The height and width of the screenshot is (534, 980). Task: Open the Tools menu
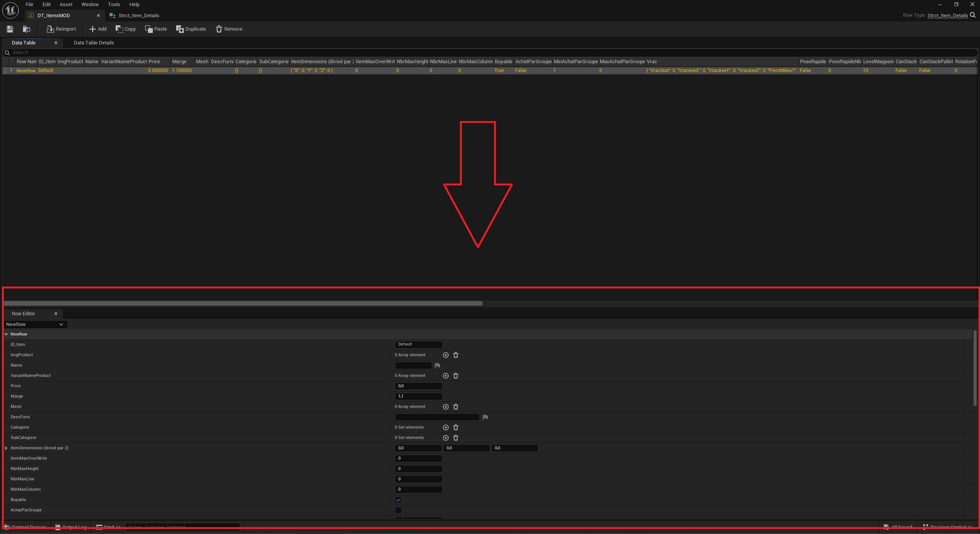point(114,5)
